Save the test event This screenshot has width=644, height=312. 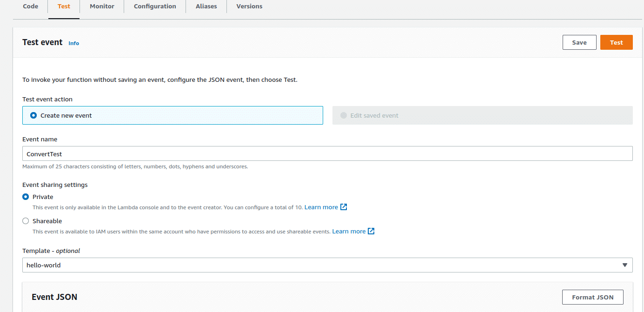pos(579,42)
